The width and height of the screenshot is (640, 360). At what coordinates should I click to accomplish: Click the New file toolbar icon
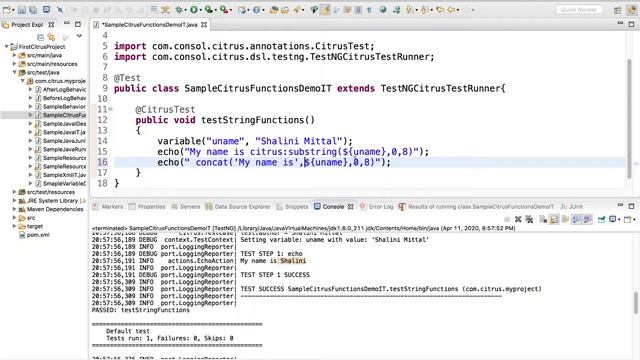7,10
